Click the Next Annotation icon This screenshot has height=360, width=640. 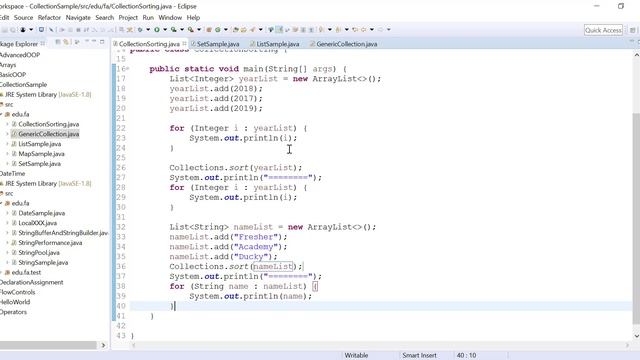(x=321, y=29)
